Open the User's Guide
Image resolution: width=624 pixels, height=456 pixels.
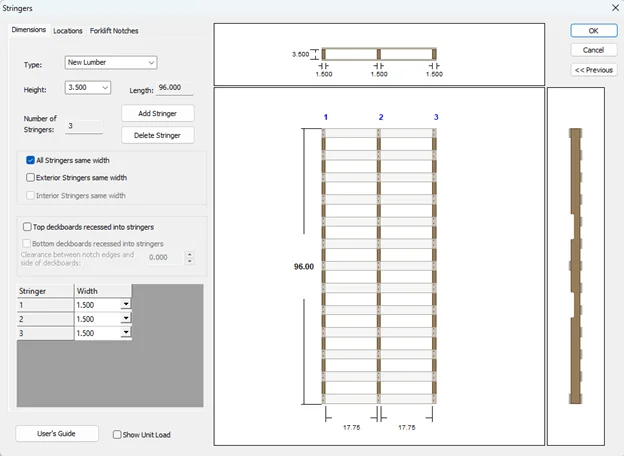[57, 434]
